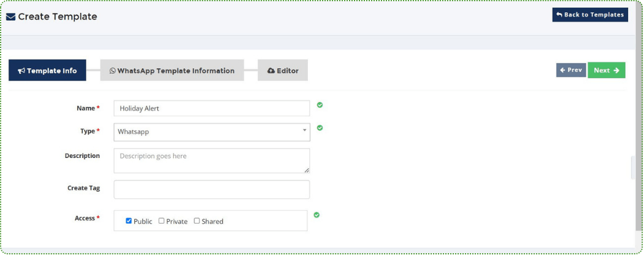Open the Template Info step tab
Screen dimensions: 644x255
point(47,70)
